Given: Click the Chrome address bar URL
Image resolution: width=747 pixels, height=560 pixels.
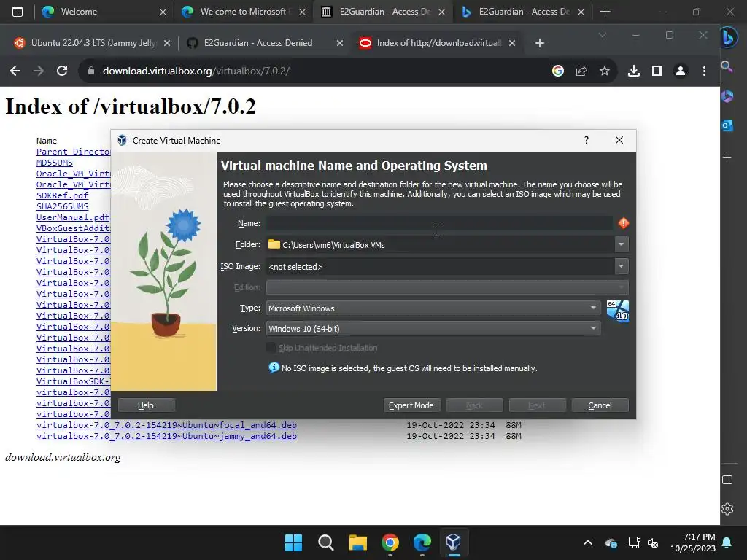Looking at the screenshot, I should 196,71.
